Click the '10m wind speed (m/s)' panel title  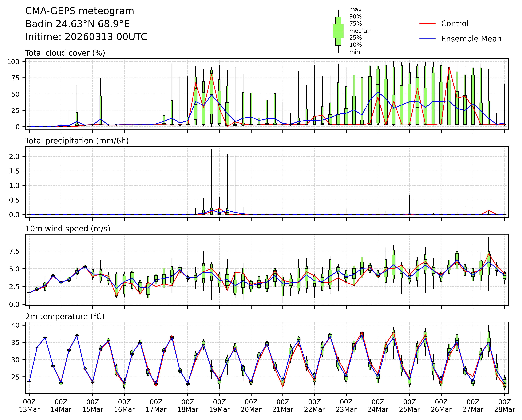coord(68,229)
